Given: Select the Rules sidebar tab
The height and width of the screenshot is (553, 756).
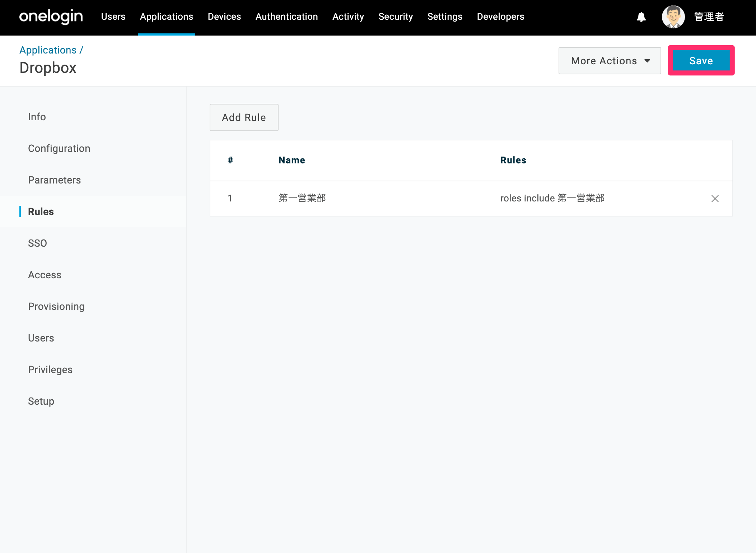Looking at the screenshot, I should click(41, 212).
